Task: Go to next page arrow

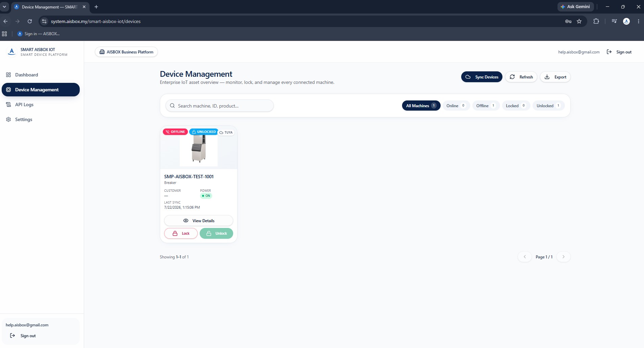Action: click(563, 257)
